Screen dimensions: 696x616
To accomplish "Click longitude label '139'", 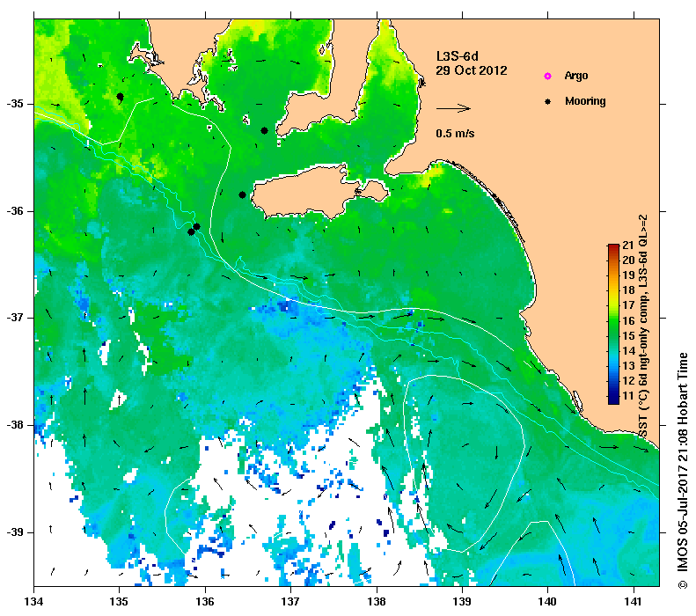I will [x=463, y=602].
